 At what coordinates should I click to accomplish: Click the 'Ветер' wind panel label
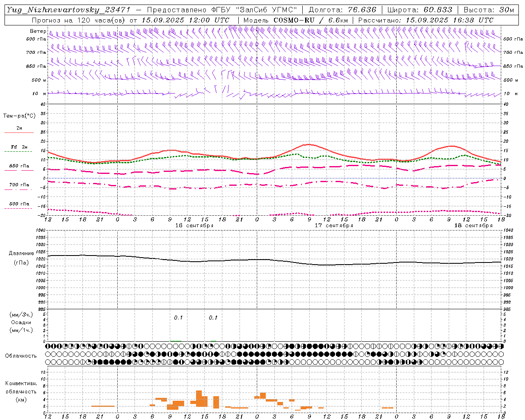tap(38, 31)
